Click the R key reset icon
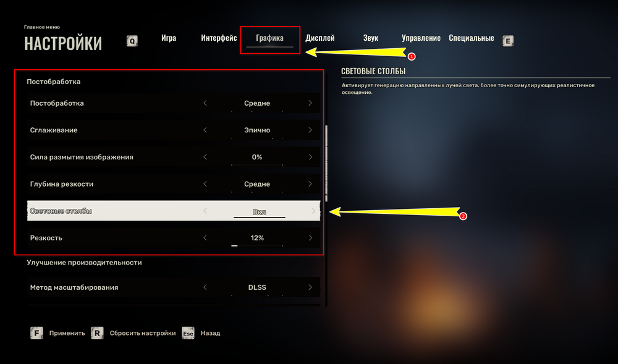This screenshot has height=364, width=618. pyautogui.click(x=97, y=333)
